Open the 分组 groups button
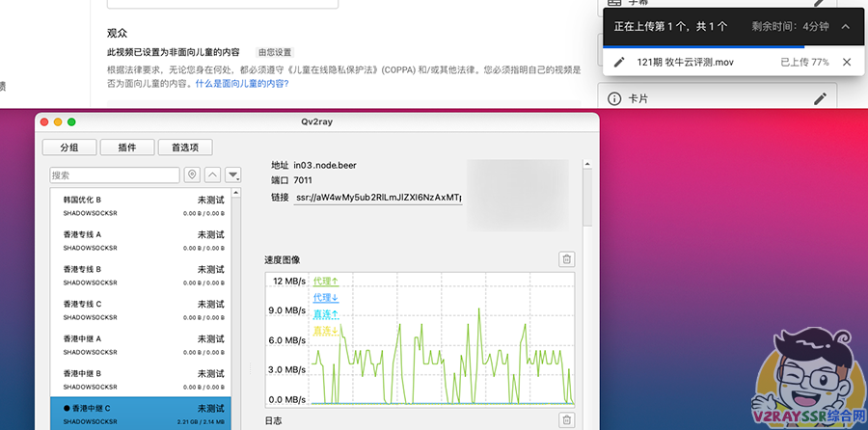The width and height of the screenshot is (868, 430). [x=69, y=148]
